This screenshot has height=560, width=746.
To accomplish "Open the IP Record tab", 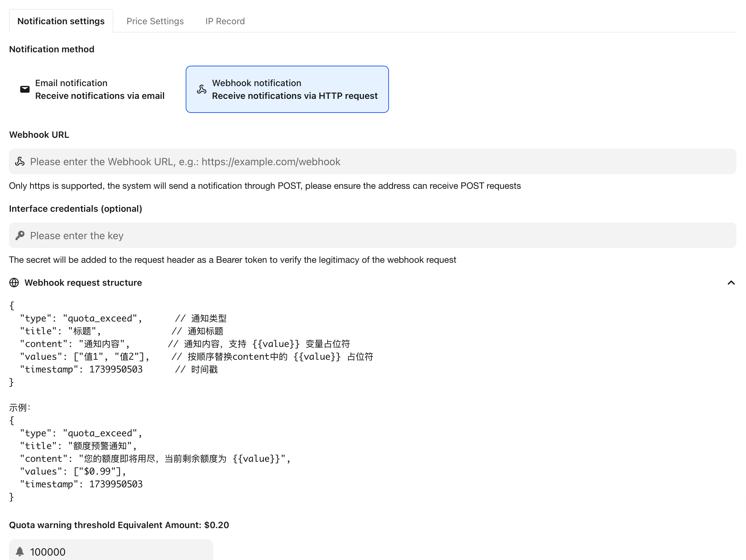I will [x=225, y=21].
